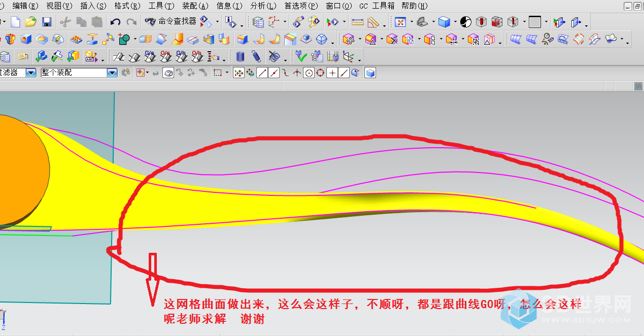Viewport: 644px width, 336px height.
Task: Toggle the enable snap points button
Action: click(x=239, y=73)
